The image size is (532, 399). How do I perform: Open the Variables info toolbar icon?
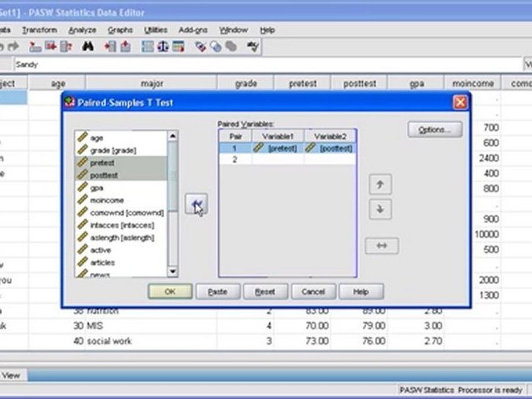[66, 47]
